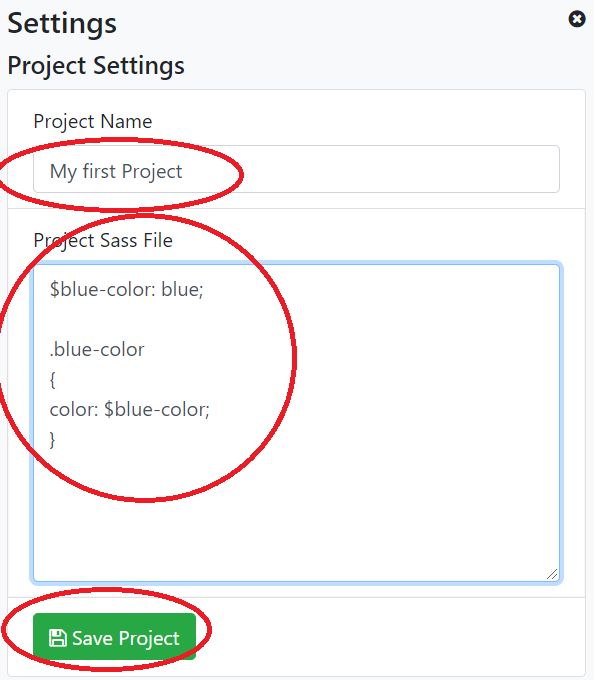Click the "Settings" title heading

pos(62,23)
